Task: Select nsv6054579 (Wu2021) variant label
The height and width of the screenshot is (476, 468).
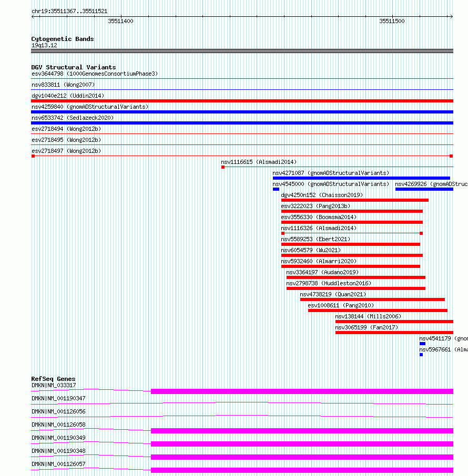Action: point(311,250)
